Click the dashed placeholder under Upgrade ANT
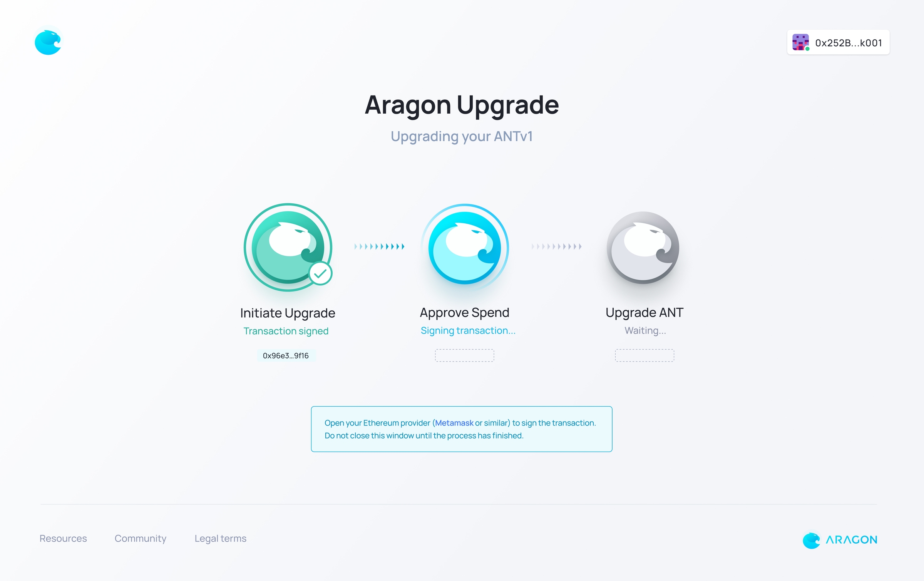This screenshot has height=581, width=924. coord(644,355)
